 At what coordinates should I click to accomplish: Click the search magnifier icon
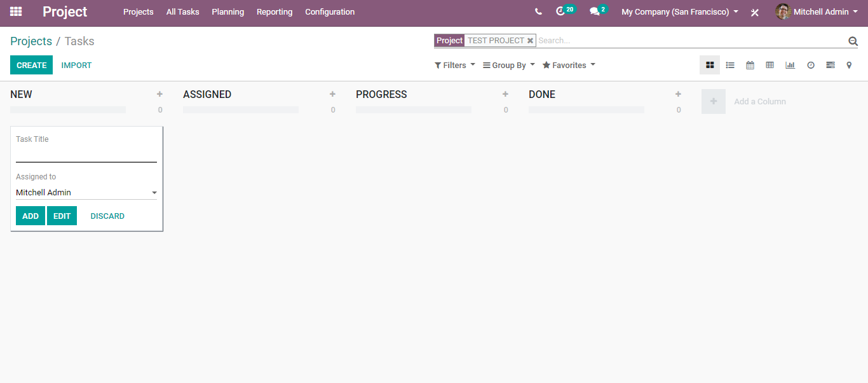click(x=853, y=41)
